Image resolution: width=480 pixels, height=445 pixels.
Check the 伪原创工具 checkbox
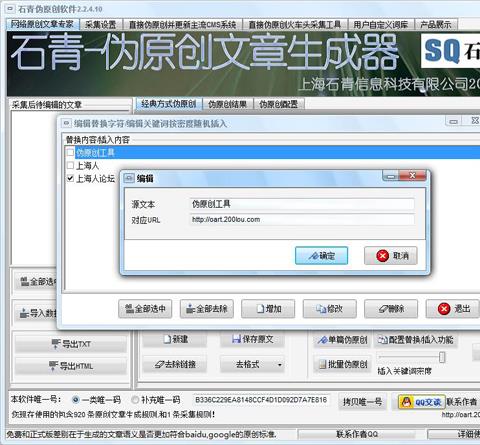pos(70,153)
